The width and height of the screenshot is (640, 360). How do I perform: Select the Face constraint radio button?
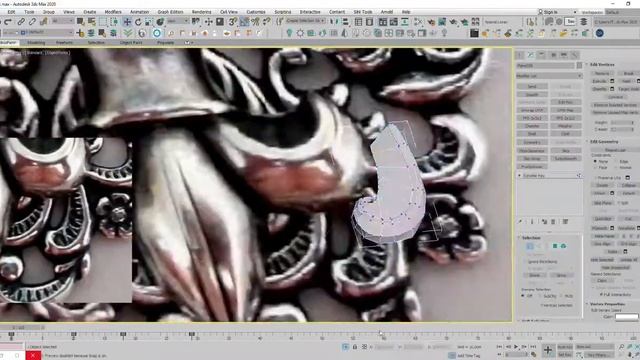point(596,167)
